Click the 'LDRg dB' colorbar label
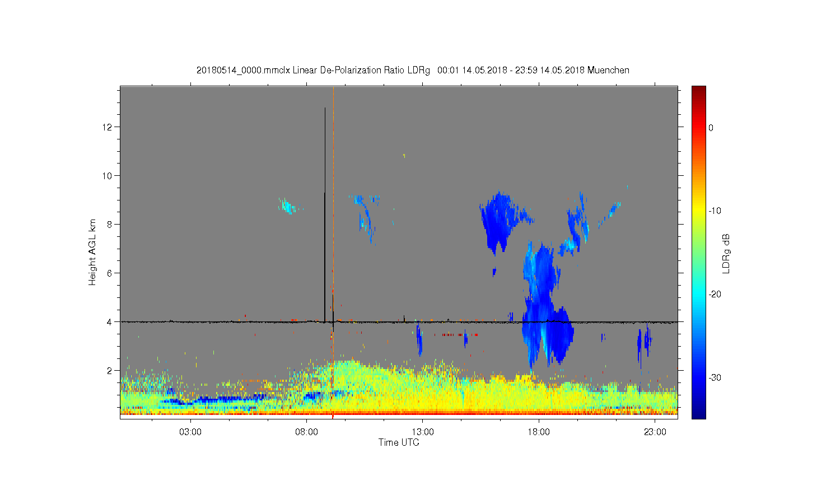The height and width of the screenshot is (504, 840). (726, 253)
